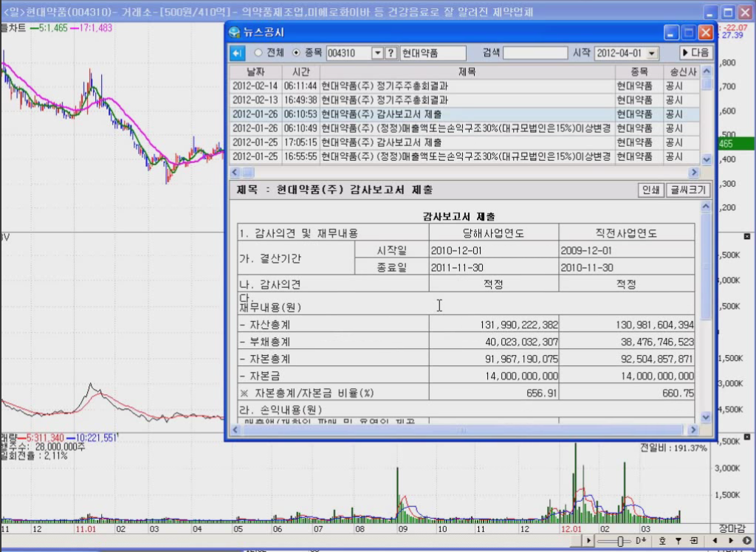Sort news list by 날짜 column header
Viewport: 756px width, 552px height.
click(255, 72)
